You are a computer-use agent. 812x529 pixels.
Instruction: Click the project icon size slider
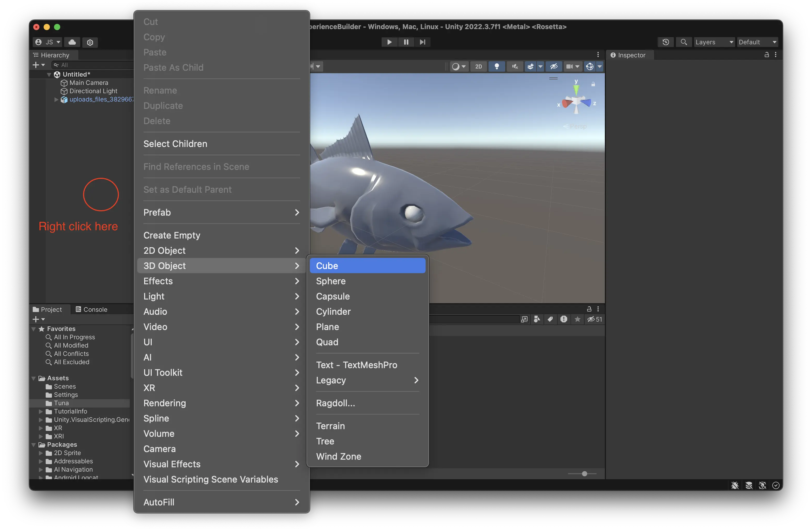(x=584, y=474)
